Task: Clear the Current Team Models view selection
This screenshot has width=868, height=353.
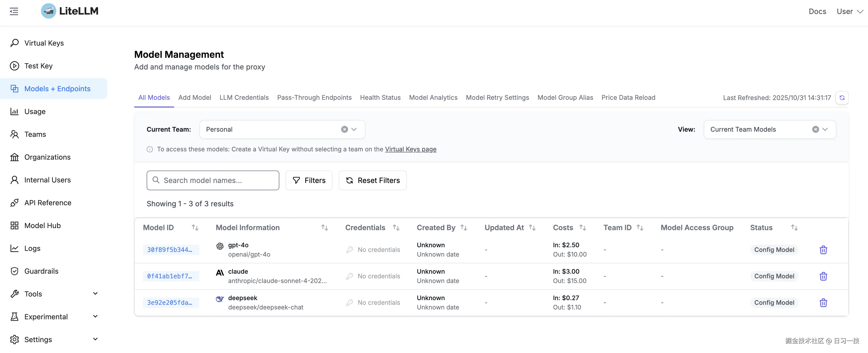Action: (815, 130)
